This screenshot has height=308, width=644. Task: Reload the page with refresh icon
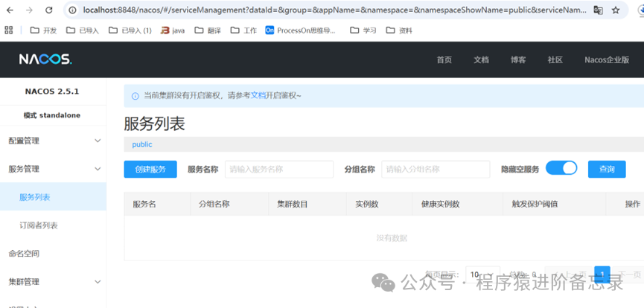[x=49, y=10]
